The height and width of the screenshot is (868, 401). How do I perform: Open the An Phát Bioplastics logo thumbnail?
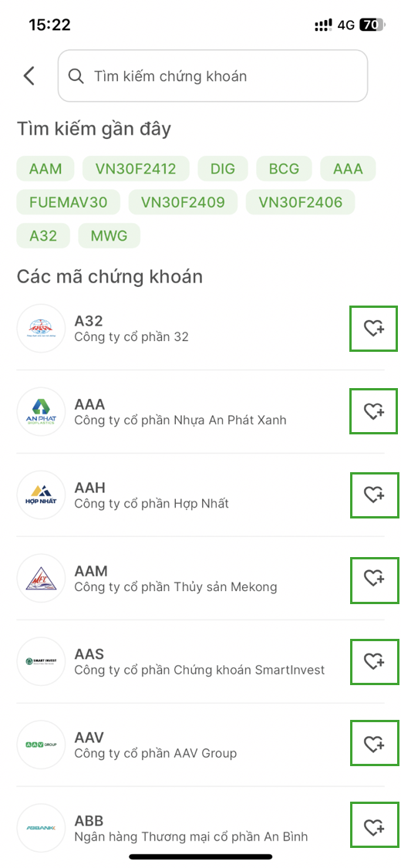click(41, 412)
